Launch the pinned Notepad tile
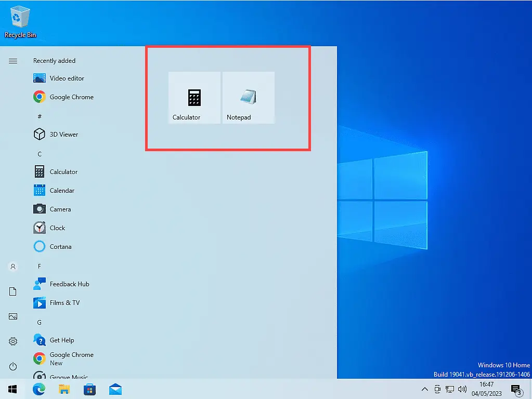The image size is (532, 399). (248, 97)
